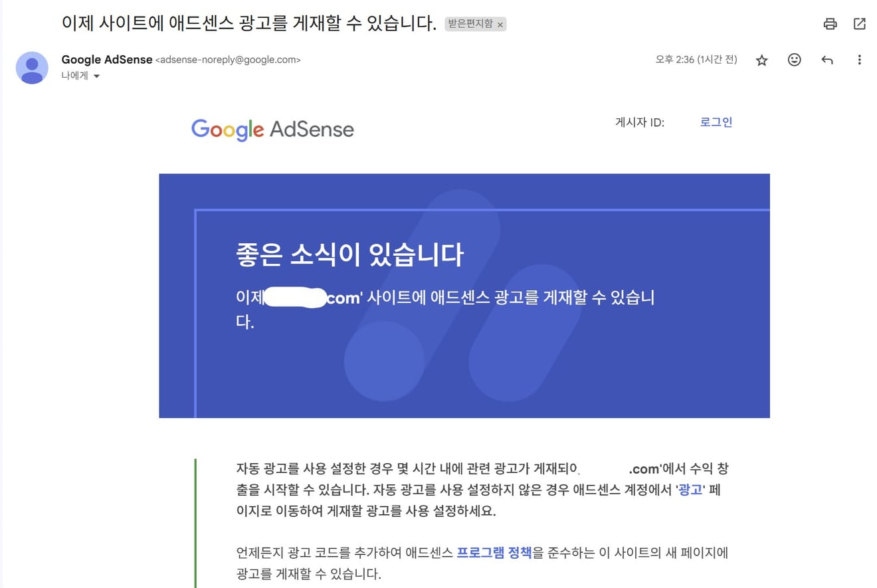
Task: Click the sender name Google AdSense
Action: click(x=107, y=60)
